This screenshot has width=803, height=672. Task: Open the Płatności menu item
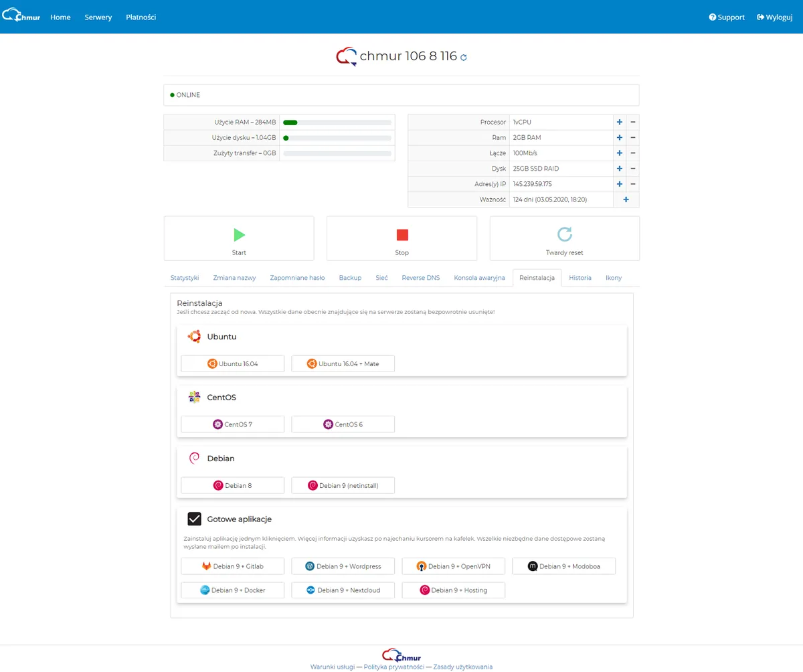(x=141, y=17)
